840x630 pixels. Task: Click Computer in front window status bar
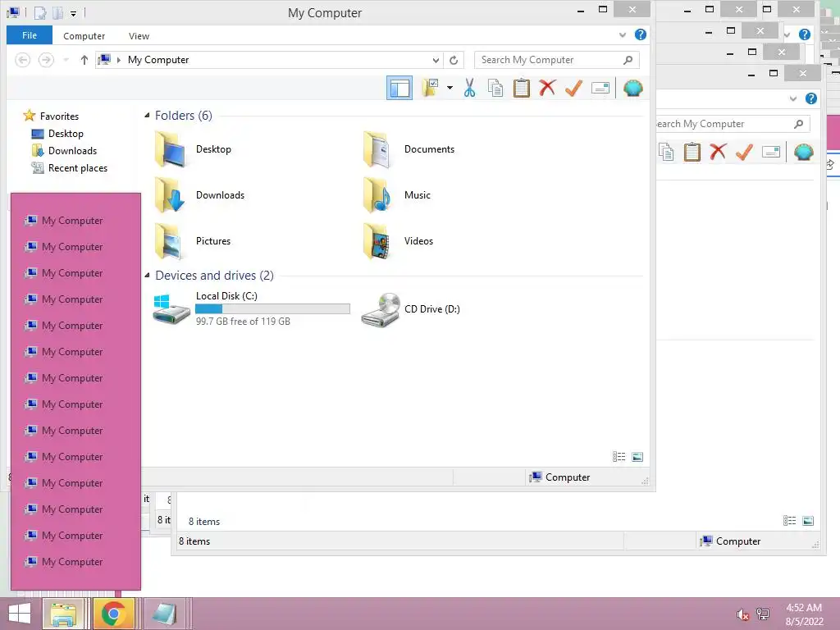[x=559, y=477]
